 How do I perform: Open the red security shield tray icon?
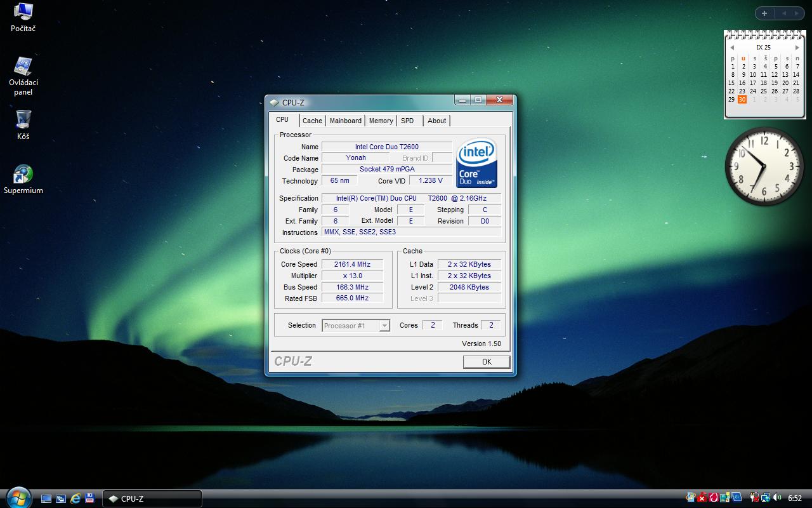[702, 497]
